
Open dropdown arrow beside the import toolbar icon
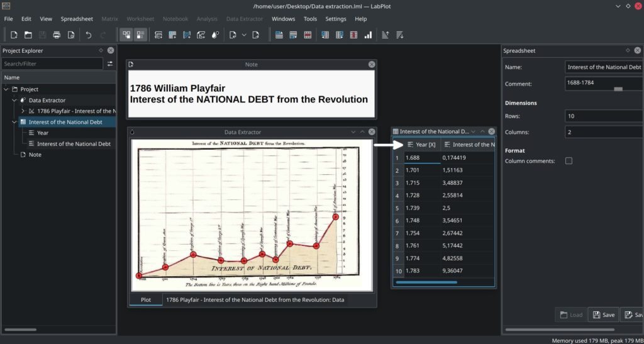(x=244, y=35)
